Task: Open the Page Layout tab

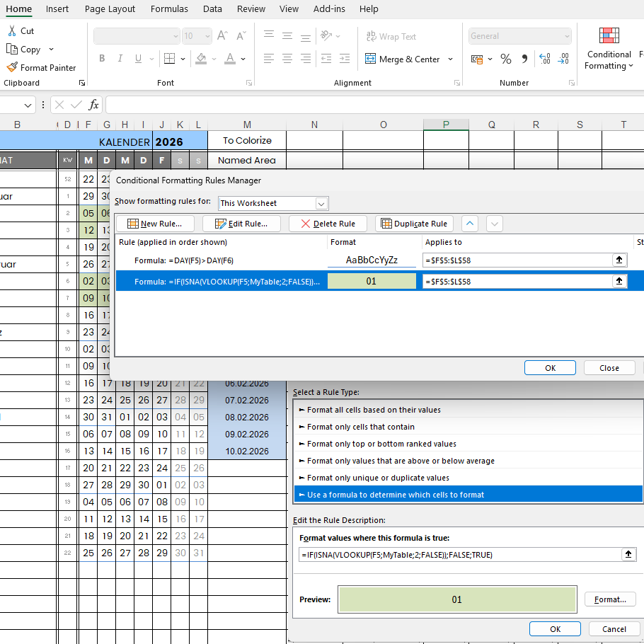Action: pyautogui.click(x=110, y=9)
